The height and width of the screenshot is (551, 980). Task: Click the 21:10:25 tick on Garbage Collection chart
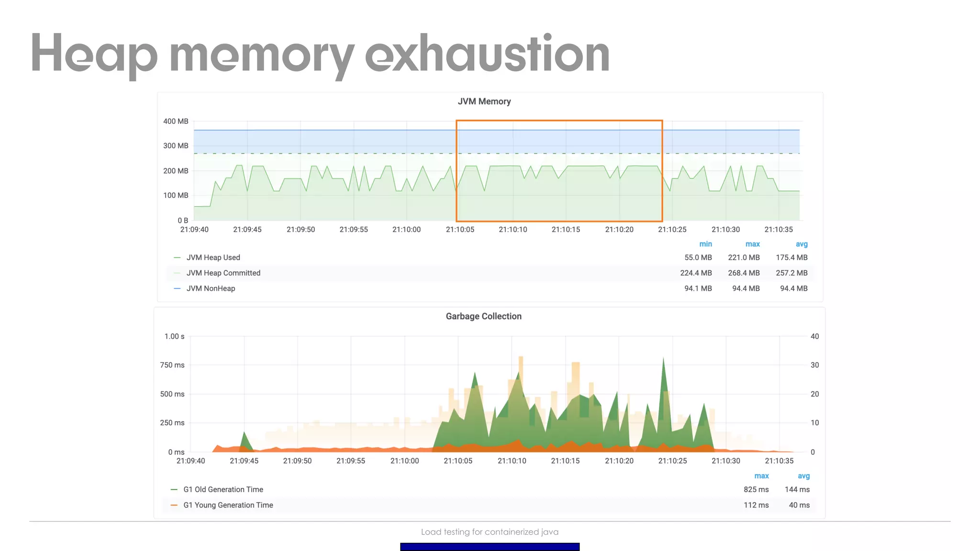pyautogui.click(x=672, y=461)
